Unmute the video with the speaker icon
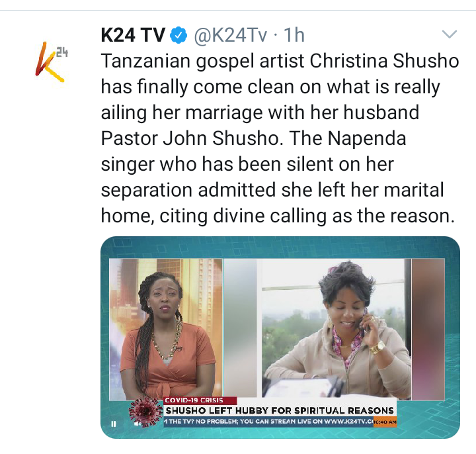Screen dimensions: 476x454 (x=138, y=424)
